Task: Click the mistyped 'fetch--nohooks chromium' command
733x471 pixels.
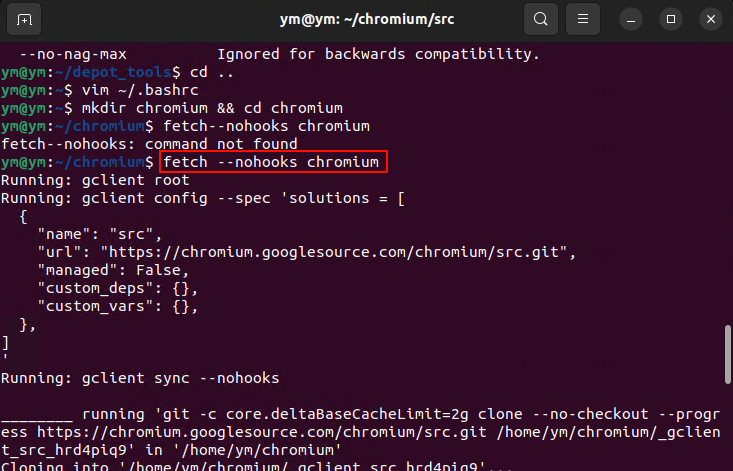Action: [266, 126]
